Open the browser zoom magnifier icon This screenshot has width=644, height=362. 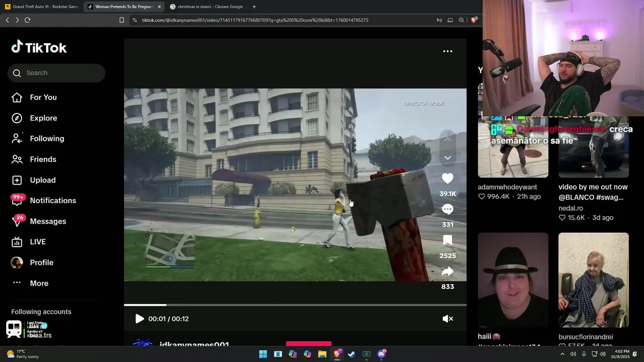point(461,20)
